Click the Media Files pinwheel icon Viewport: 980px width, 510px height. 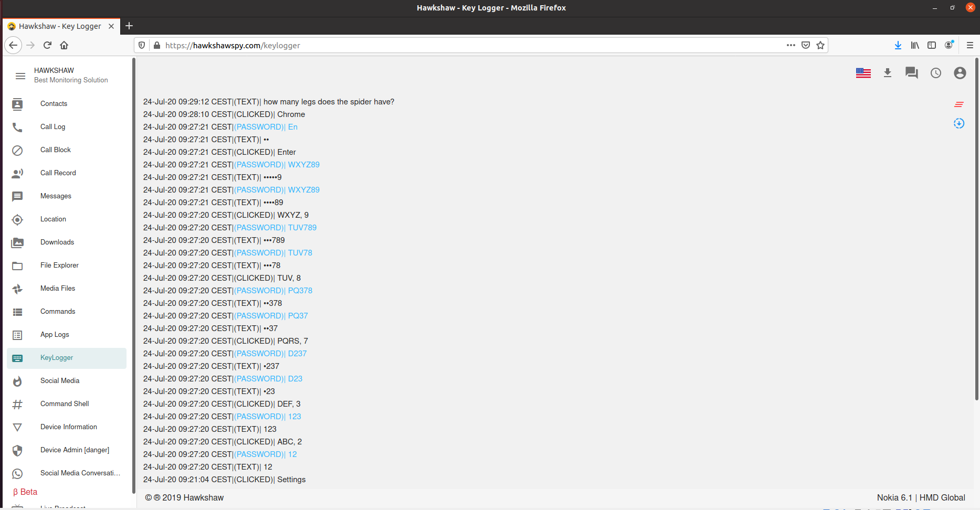(17, 289)
